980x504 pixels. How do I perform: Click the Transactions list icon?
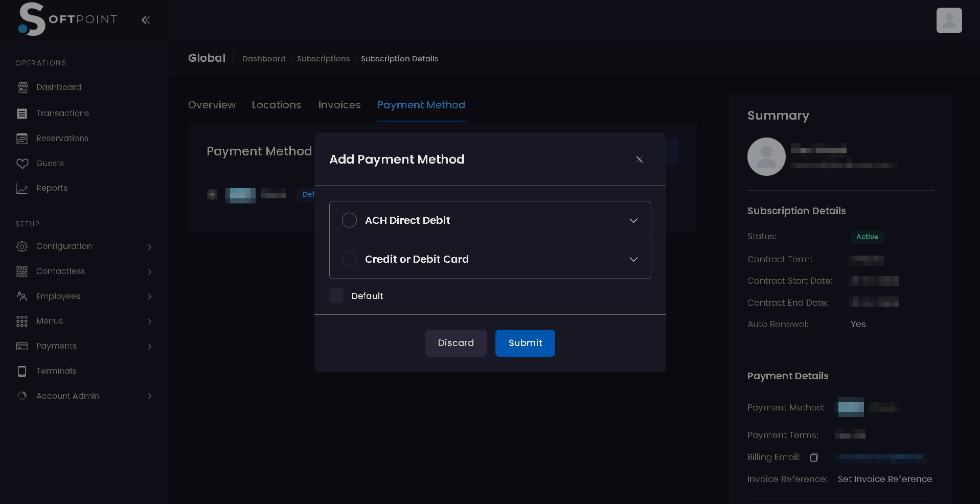point(22,113)
